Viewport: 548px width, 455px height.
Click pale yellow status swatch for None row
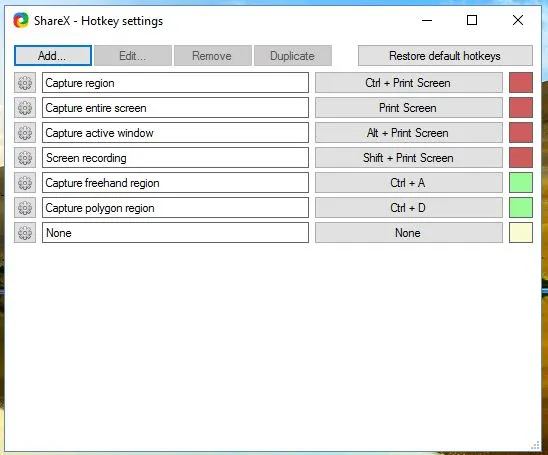(x=521, y=233)
